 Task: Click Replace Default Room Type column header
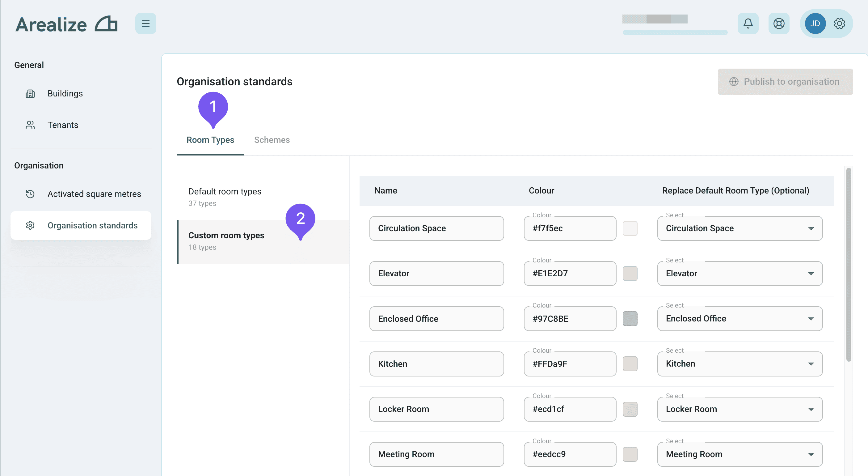735,190
